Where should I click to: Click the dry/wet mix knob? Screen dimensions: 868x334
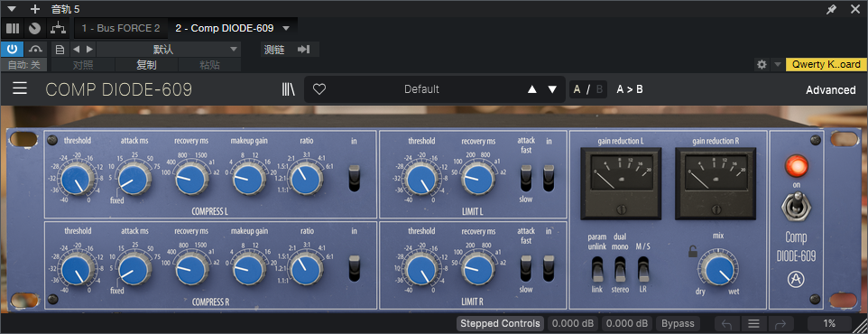click(718, 269)
